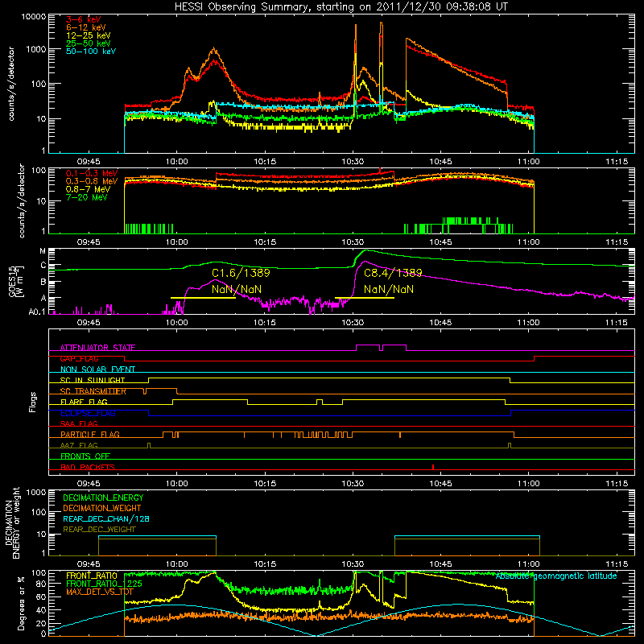Click the 10:15 tick label under decimation panel
The height and width of the screenshot is (644, 644).
[265, 564]
